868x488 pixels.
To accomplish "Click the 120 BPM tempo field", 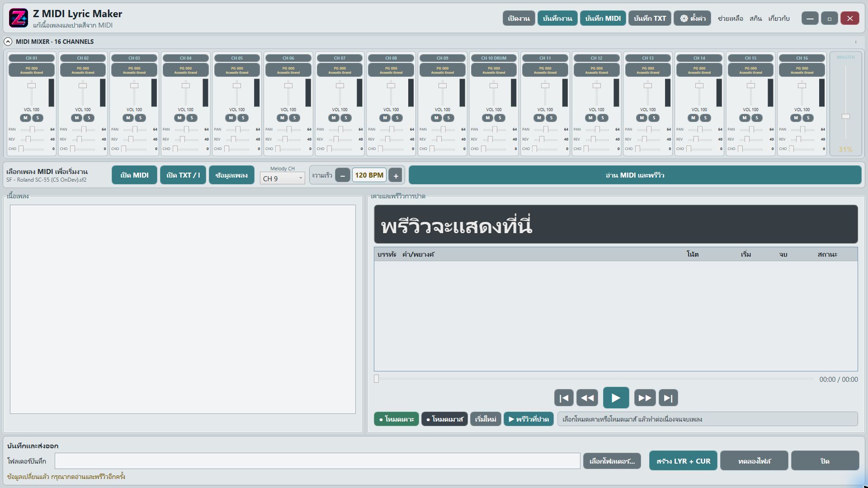I will click(x=369, y=175).
